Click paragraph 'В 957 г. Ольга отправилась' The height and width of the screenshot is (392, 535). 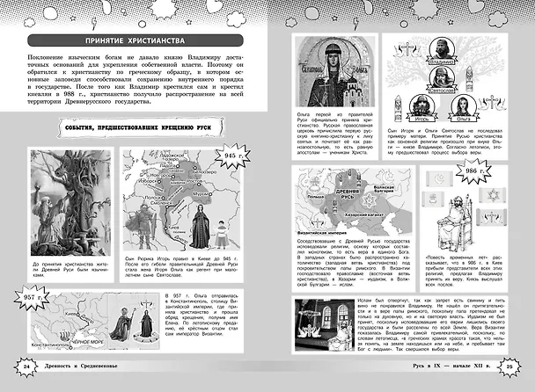(x=201, y=315)
